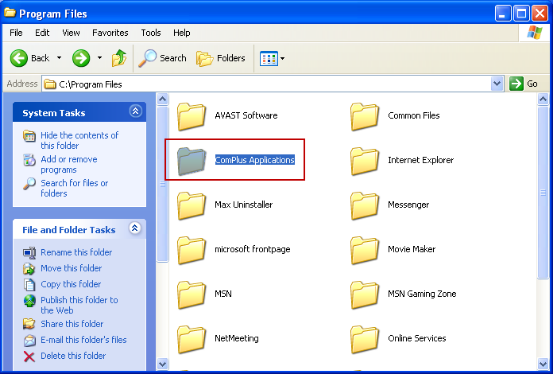Select the ComPlus Applications folder icon
Viewport: 554px width, 374px height.
pos(191,161)
